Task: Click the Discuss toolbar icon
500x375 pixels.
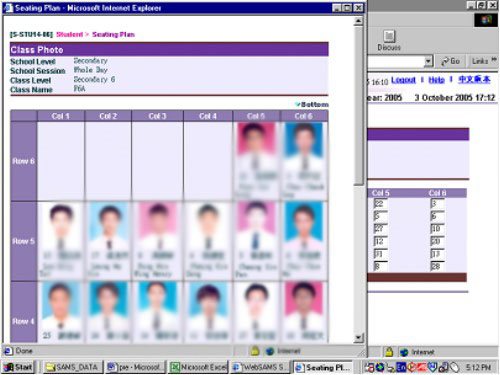Action: 389,36
